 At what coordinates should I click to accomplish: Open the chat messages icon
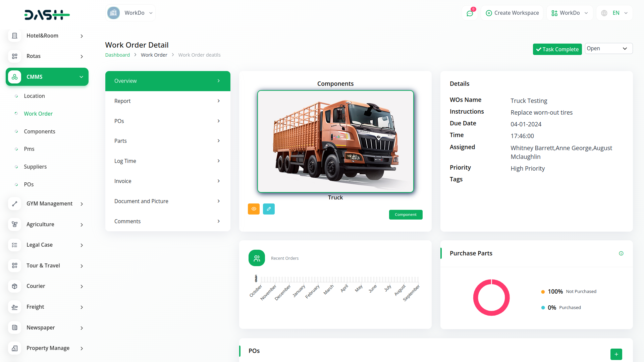470,13
